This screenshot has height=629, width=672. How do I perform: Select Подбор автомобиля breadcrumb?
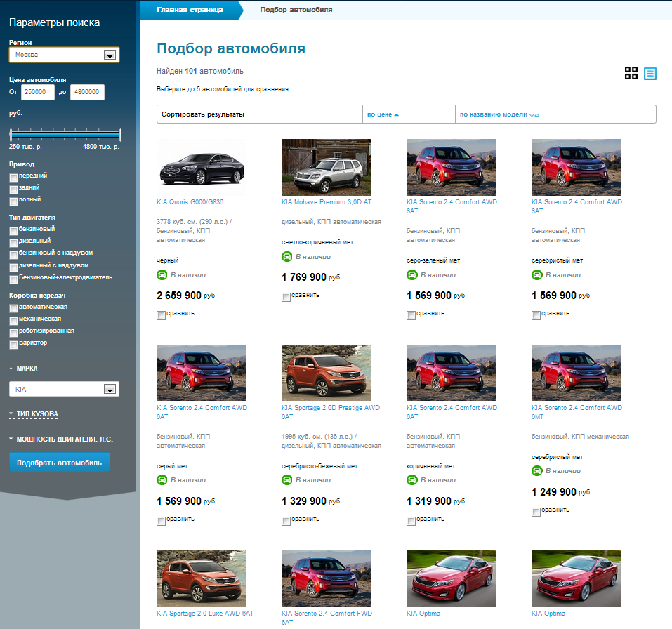296,10
